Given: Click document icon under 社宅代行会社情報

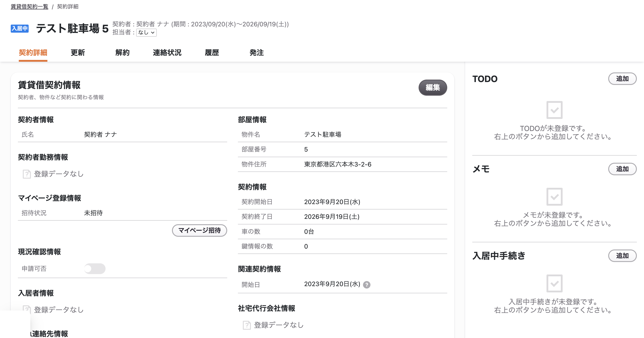Looking at the screenshot, I should (247, 325).
